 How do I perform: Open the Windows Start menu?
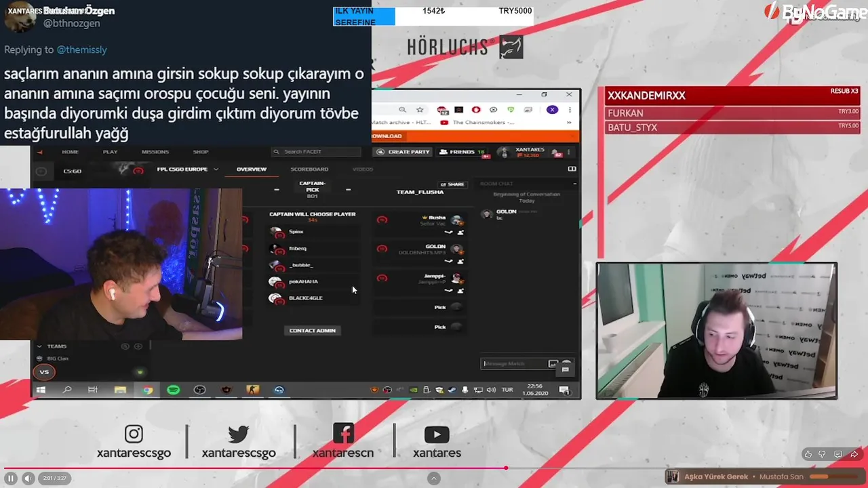tap(41, 390)
